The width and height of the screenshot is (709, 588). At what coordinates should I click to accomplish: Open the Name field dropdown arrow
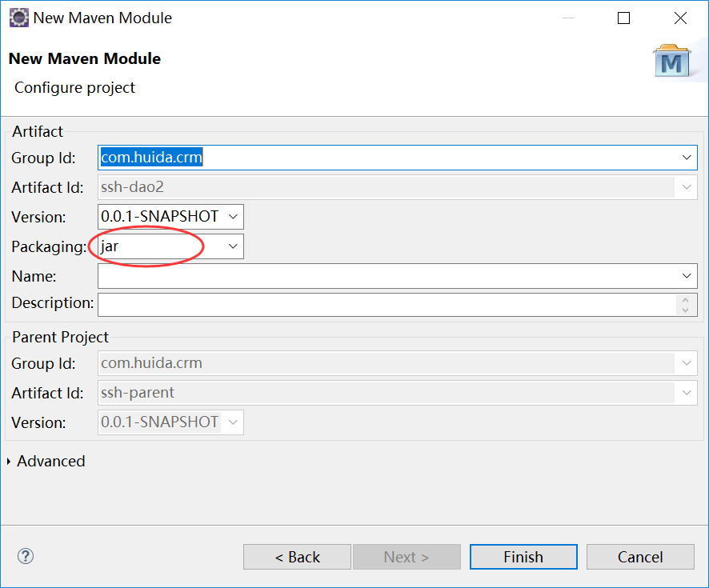click(687, 276)
